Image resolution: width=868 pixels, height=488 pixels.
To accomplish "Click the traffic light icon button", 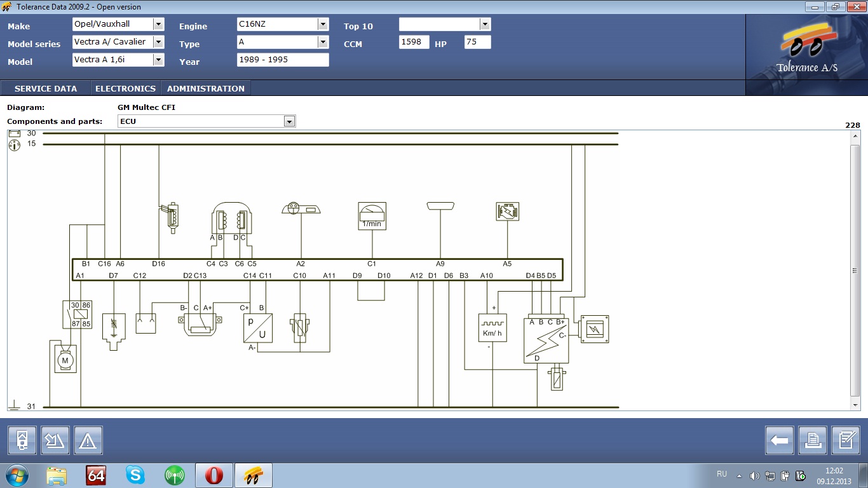I will 22,440.
